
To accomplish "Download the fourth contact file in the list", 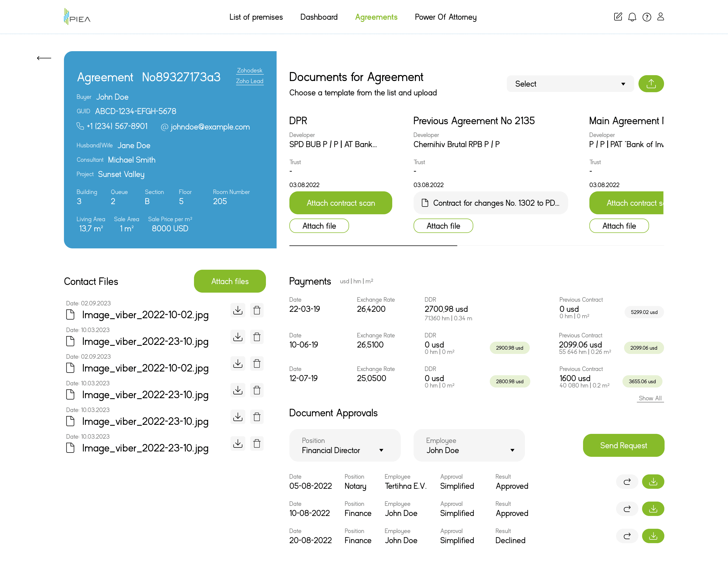I will point(238,390).
